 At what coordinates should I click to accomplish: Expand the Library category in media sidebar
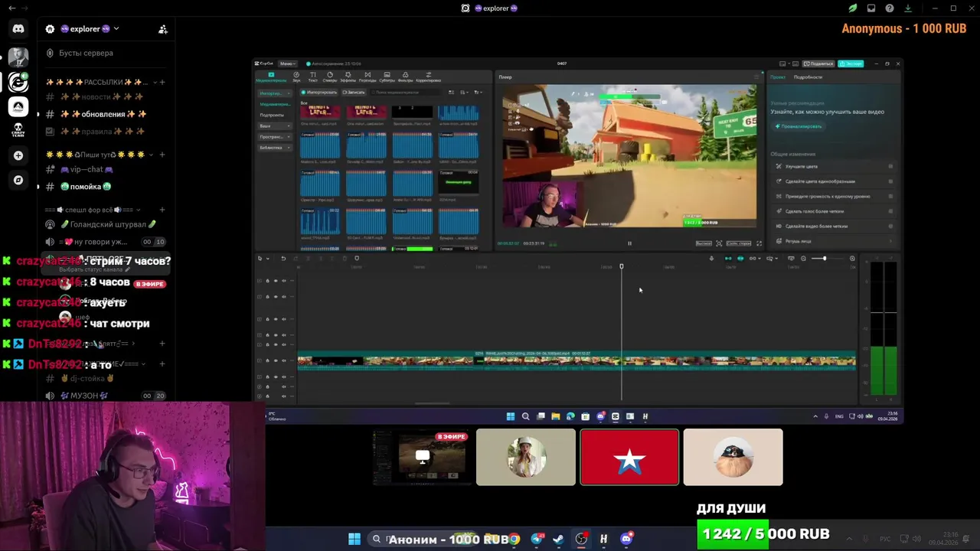(x=274, y=148)
